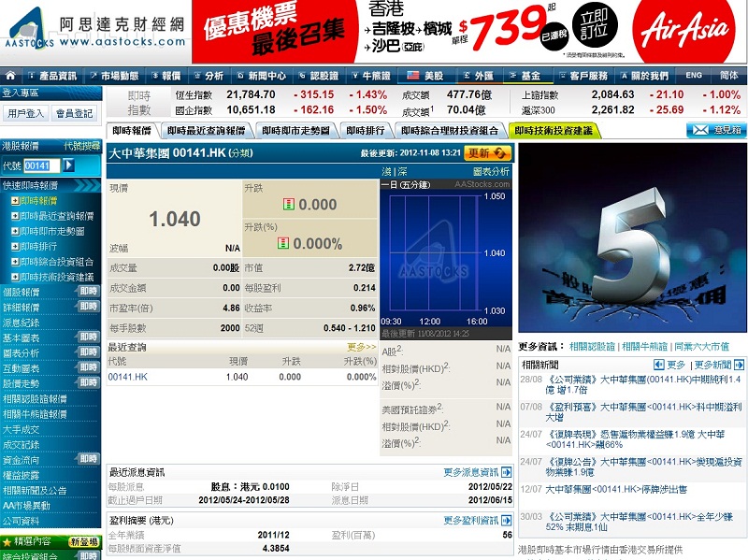Switch to 簡体 simplified Chinese

(x=728, y=76)
